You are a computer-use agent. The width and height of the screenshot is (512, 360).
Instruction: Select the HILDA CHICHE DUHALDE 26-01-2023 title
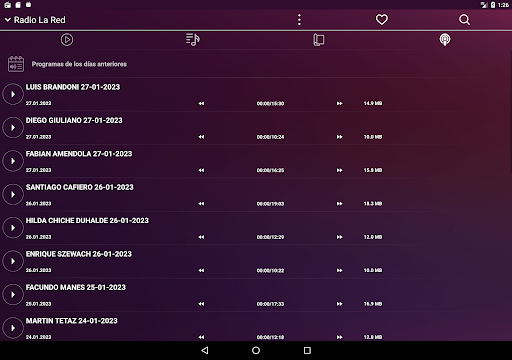(87, 220)
